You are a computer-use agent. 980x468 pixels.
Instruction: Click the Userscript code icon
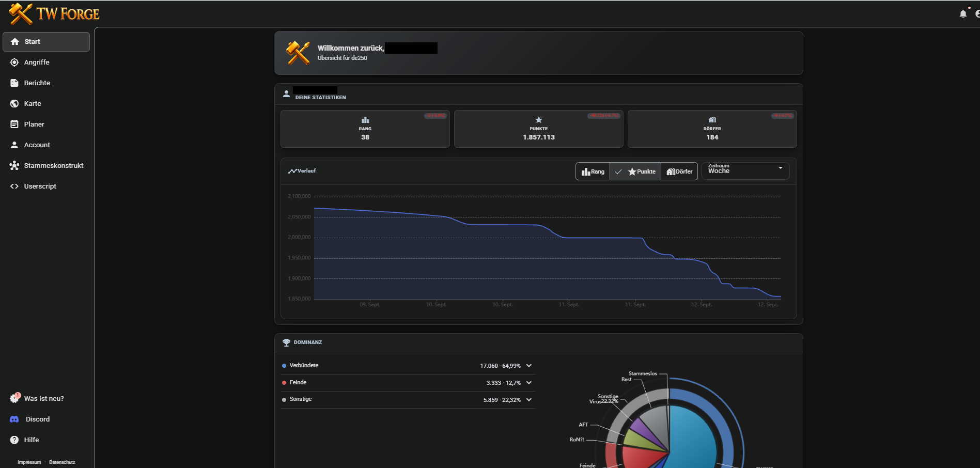14,186
